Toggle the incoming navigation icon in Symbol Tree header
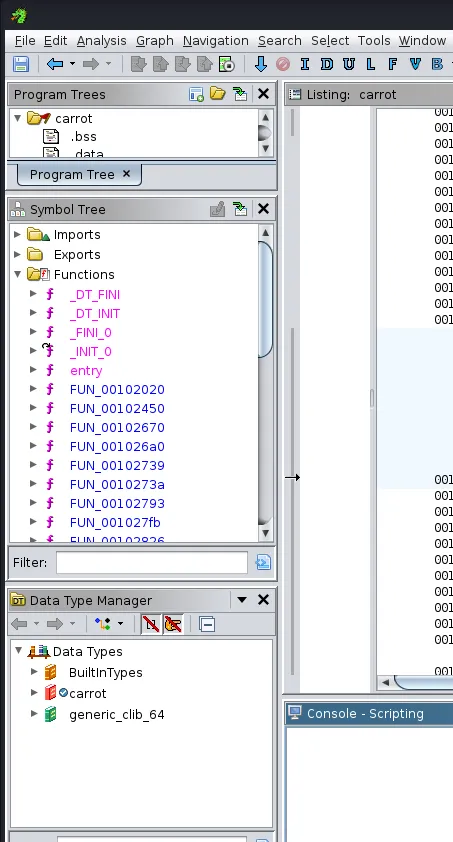 coord(240,209)
